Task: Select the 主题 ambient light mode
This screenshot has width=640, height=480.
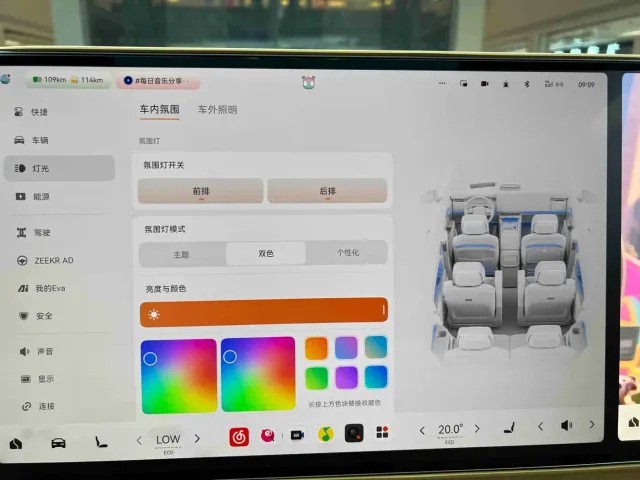Action: pos(182,255)
